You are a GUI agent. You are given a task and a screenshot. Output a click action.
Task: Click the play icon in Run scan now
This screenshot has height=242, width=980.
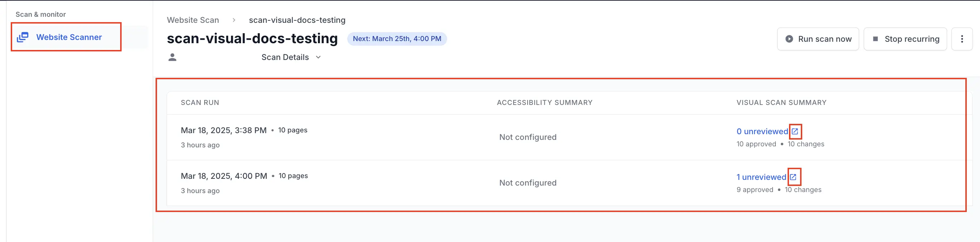coord(789,39)
